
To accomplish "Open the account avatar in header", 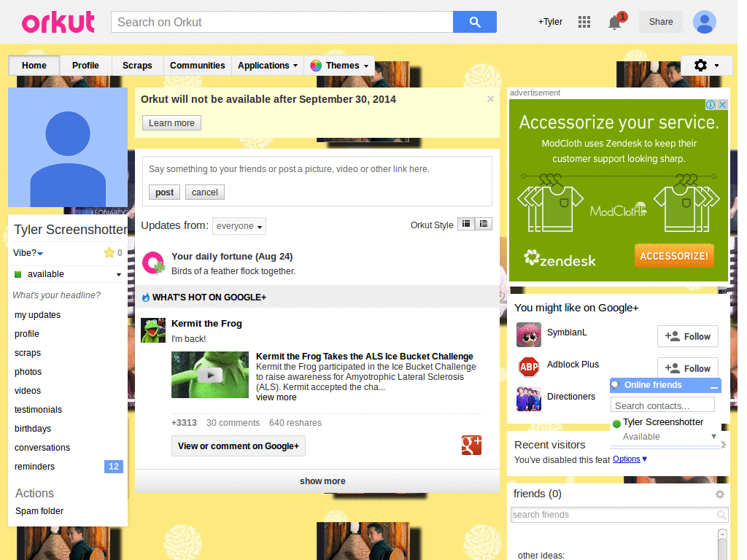I will pyautogui.click(x=705, y=22).
